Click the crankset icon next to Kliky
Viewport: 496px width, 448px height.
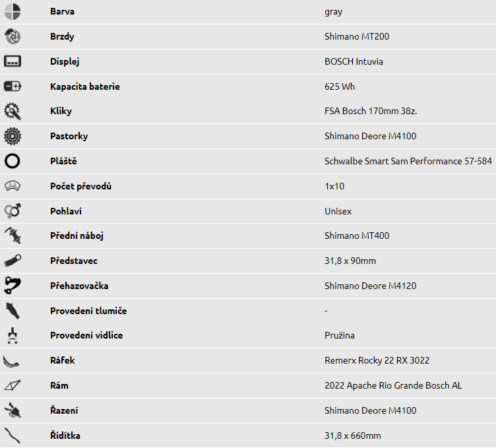[x=13, y=111]
